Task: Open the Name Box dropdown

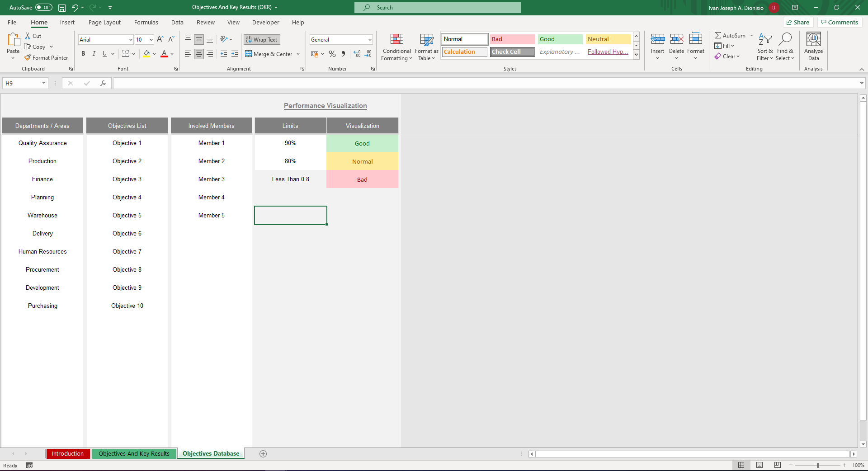Action: tap(43, 83)
